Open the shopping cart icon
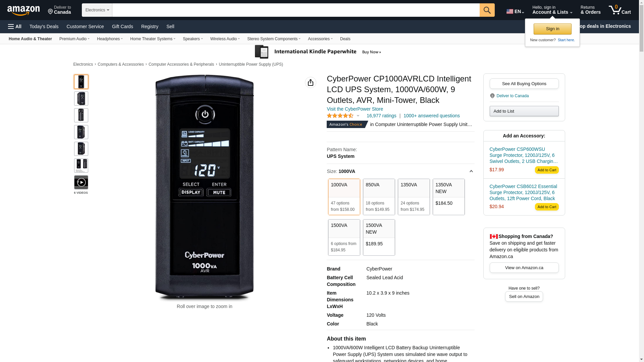 click(x=620, y=10)
